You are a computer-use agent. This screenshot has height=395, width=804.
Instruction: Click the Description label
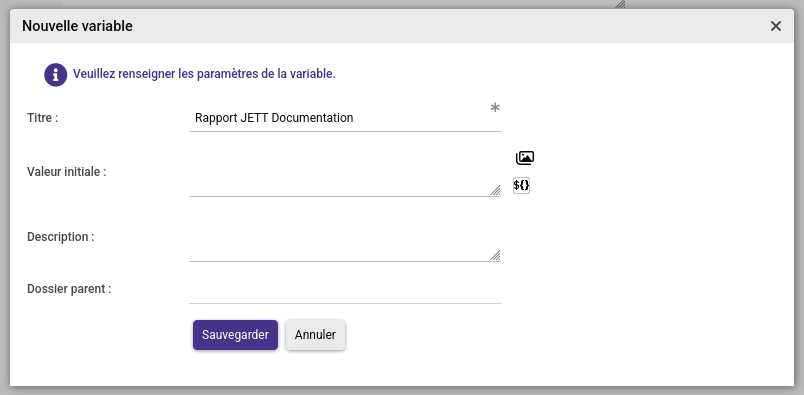(61, 237)
